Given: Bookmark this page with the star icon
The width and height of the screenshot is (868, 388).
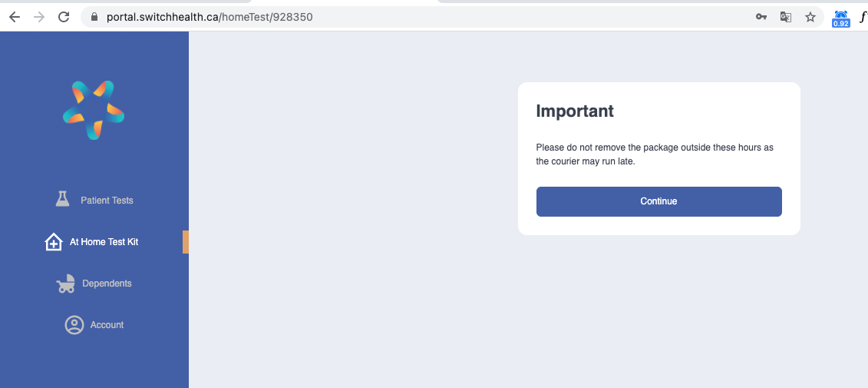Looking at the screenshot, I should point(810,17).
